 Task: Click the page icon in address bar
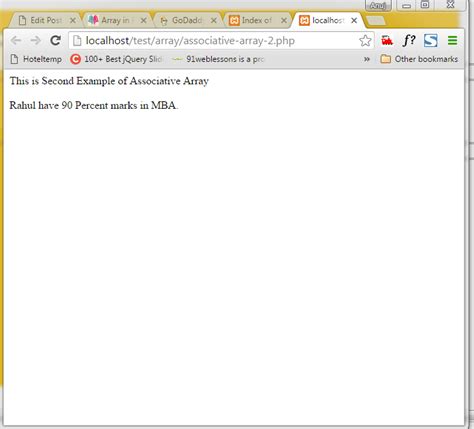pos(77,41)
